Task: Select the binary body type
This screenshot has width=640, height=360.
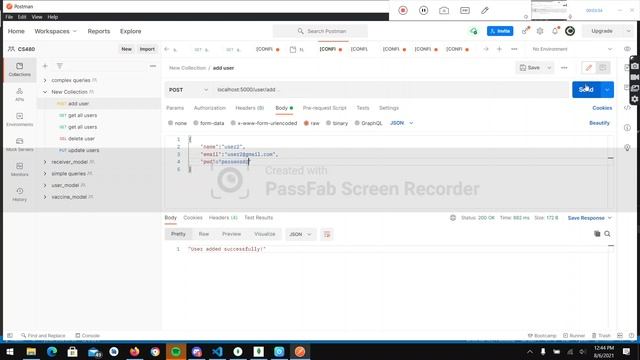Action: (x=337, y=123)
